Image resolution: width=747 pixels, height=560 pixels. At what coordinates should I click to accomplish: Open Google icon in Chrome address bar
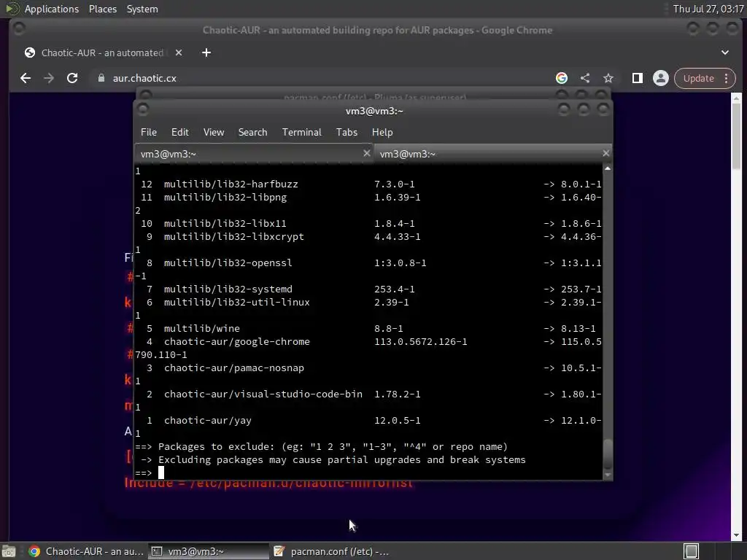click(562, 78)
